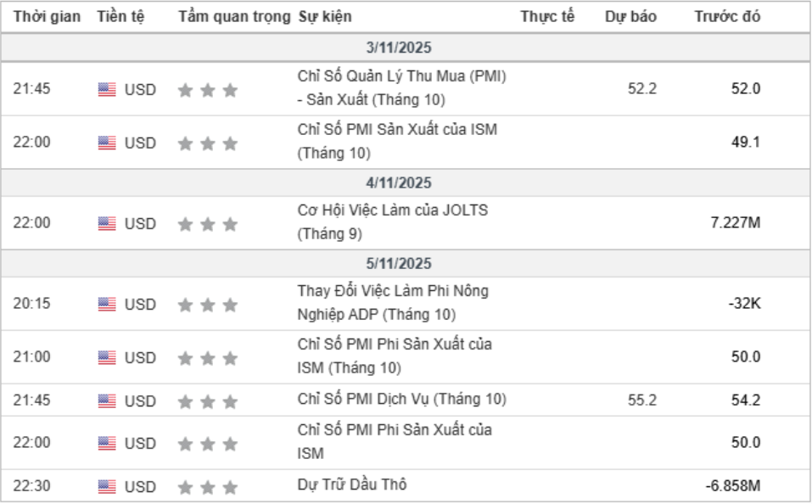Open the Thay Đổi Việc Làm Phi Nông Nghiệp ADP event
Screen dimensions: 812x504
392,292
